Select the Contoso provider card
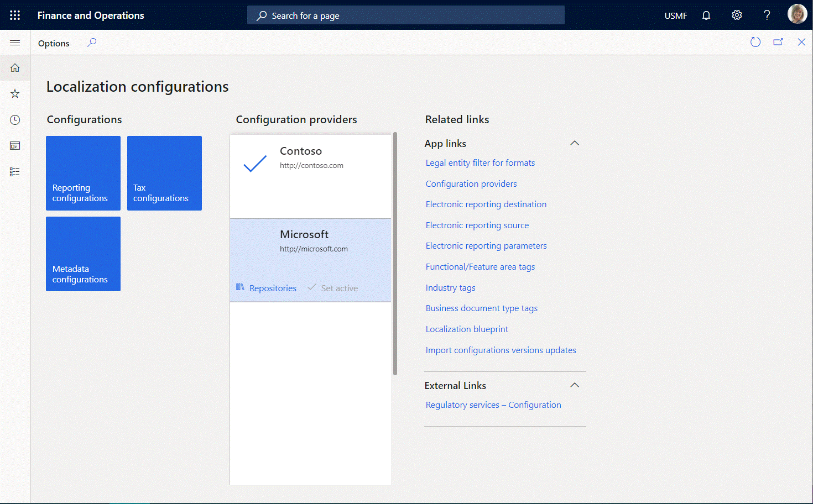The width and height of the screenshot is (813, 504). tap(310, 177)
